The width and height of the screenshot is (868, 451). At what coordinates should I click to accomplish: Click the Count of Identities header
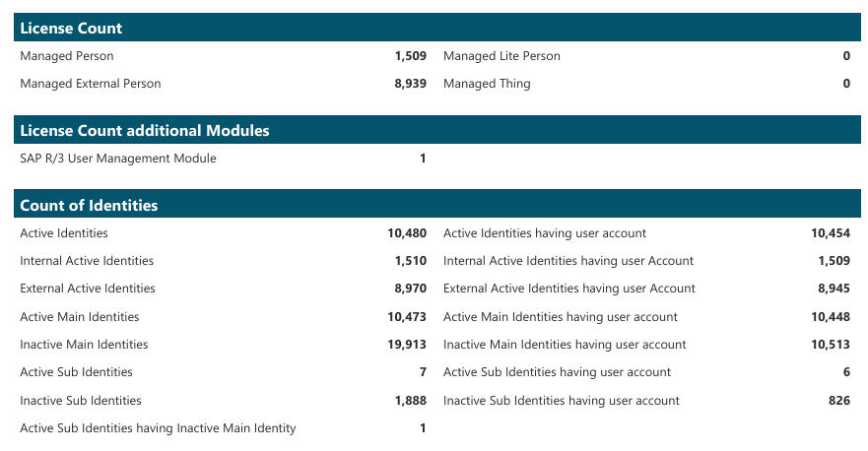pos(437,205)
